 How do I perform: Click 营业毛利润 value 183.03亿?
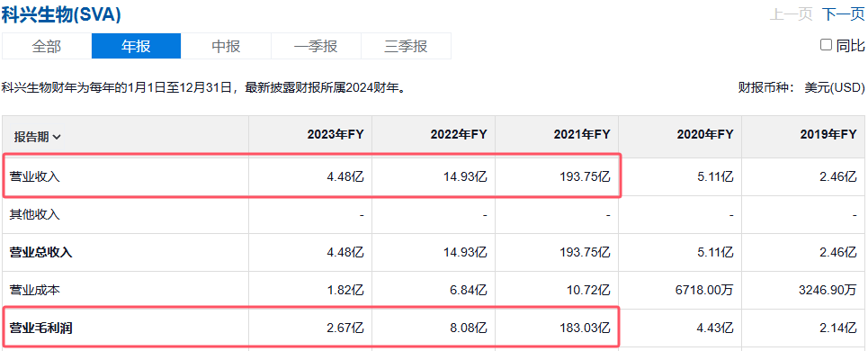(585, 328)
